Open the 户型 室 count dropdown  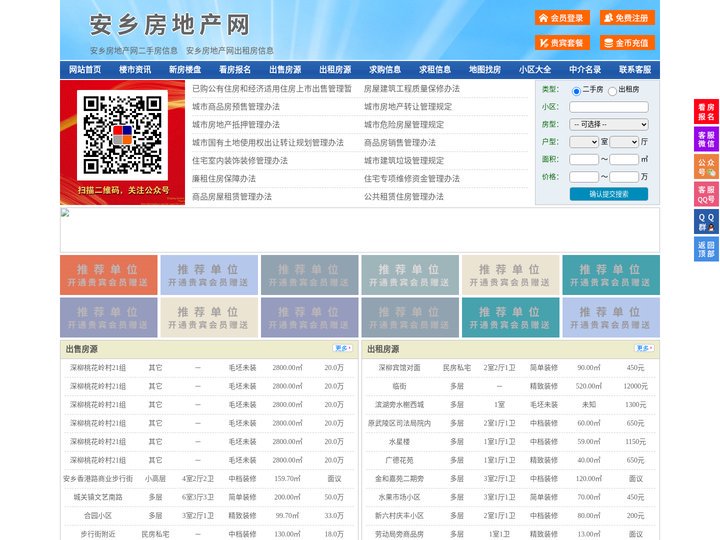tap(584, 142)
